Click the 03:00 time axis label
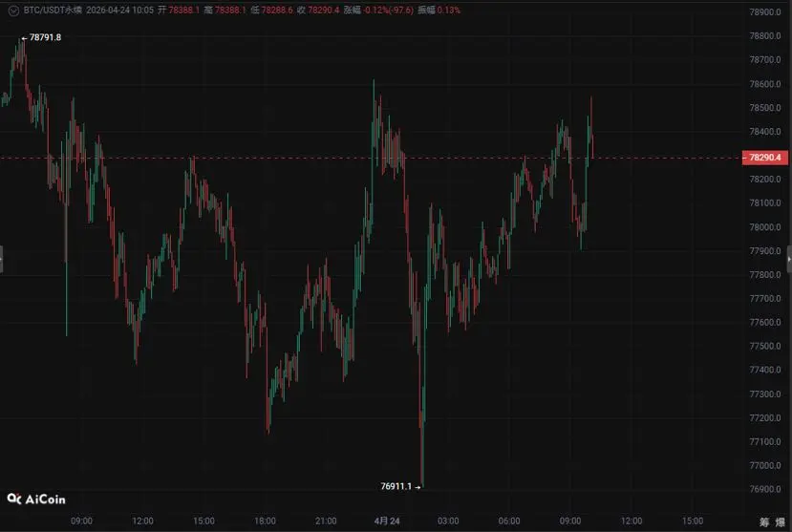 [448, 521]
